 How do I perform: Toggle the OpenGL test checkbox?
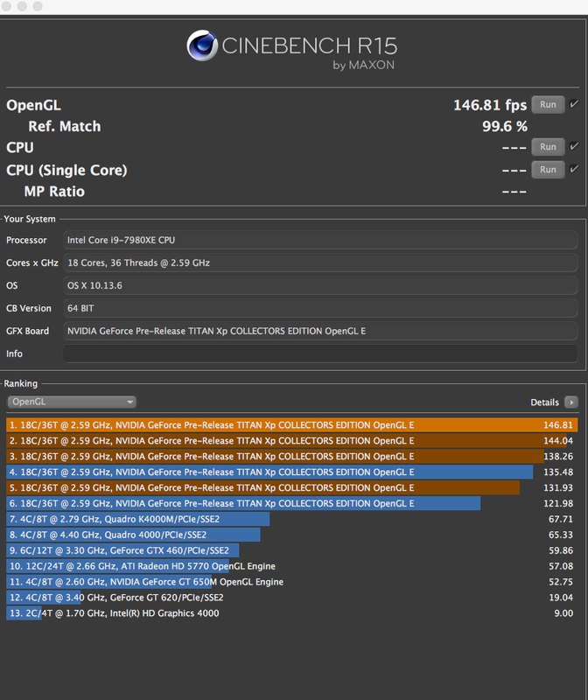(574, 104)
